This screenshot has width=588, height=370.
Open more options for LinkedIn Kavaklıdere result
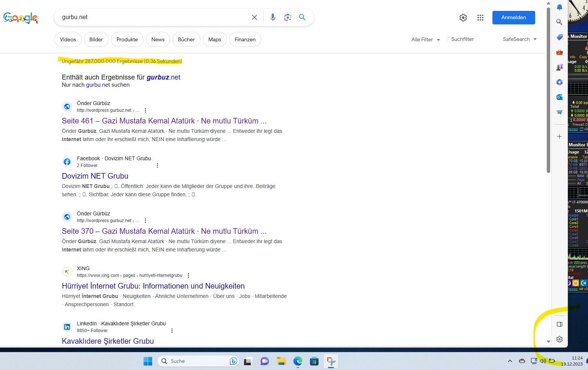172,331
